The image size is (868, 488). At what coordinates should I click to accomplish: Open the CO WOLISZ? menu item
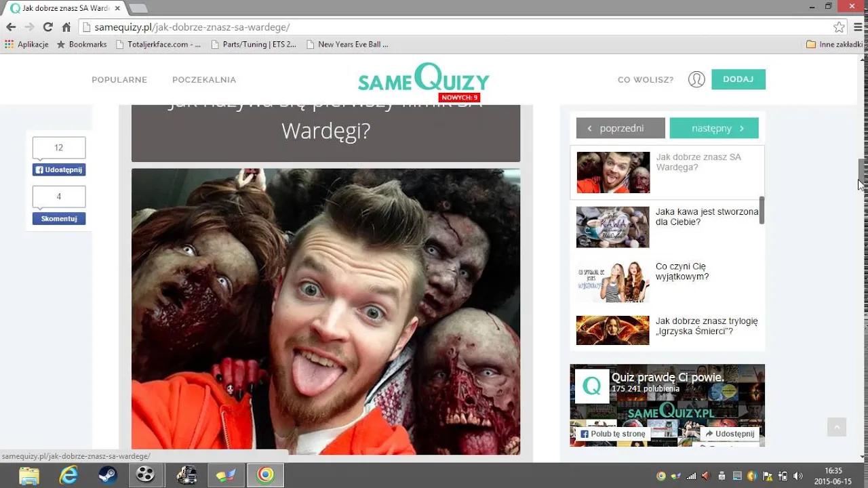(x=646, y=80)
